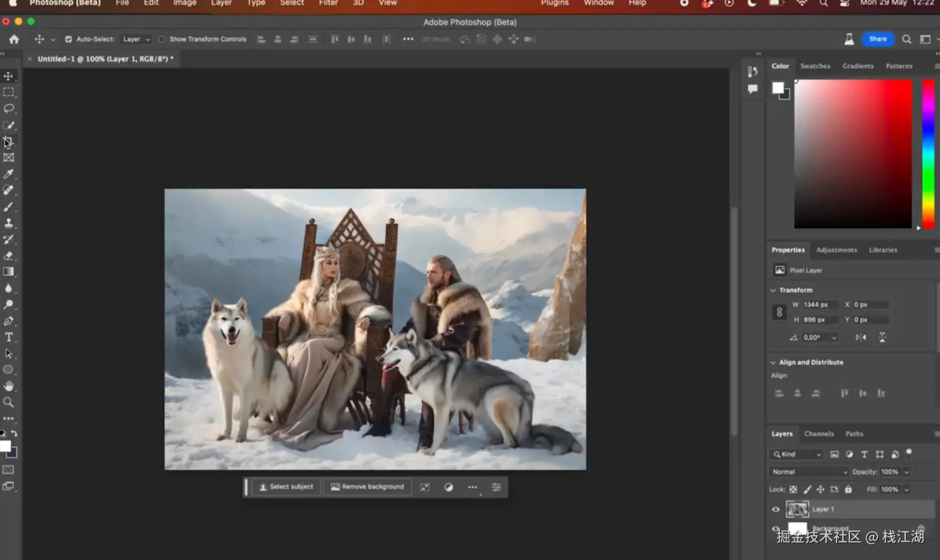Viewport: 940px width, 560px height.
Task: Select the Eyedropper tool
Action: (9, 174)
